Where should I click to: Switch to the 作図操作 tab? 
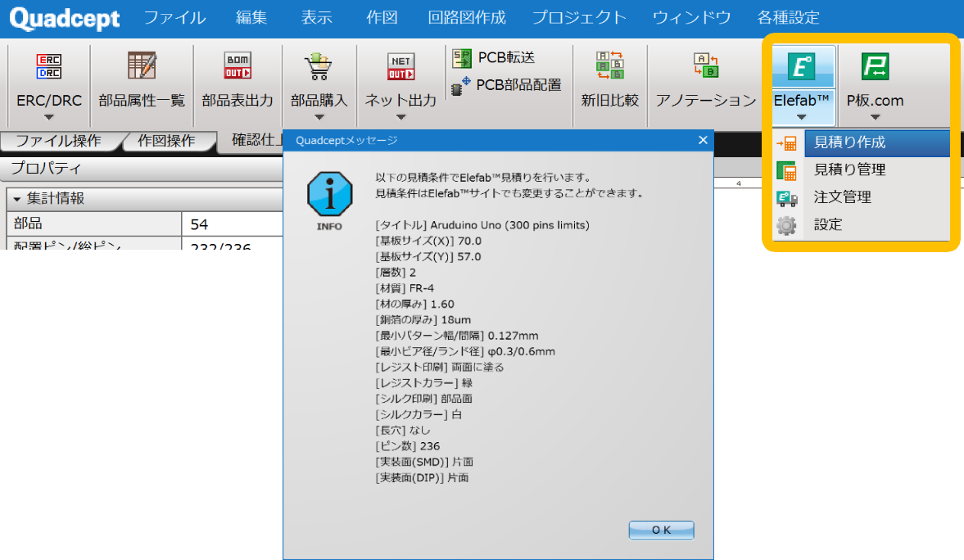click(x=166, y=141)
